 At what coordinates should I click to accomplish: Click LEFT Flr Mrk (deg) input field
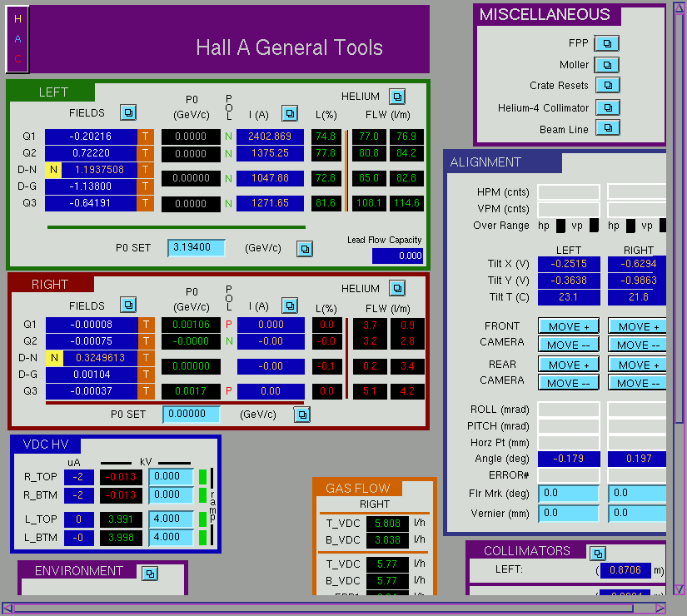click(x=569, y=494)
